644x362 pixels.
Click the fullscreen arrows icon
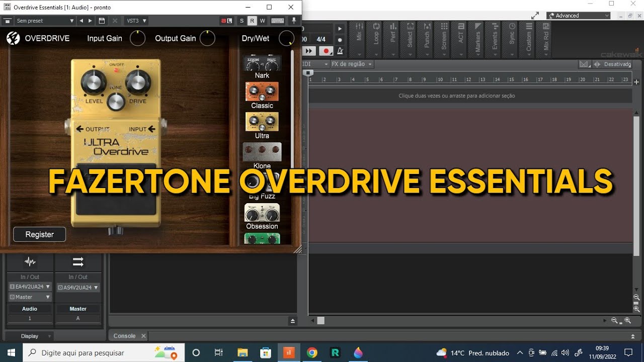pos(535,16)
